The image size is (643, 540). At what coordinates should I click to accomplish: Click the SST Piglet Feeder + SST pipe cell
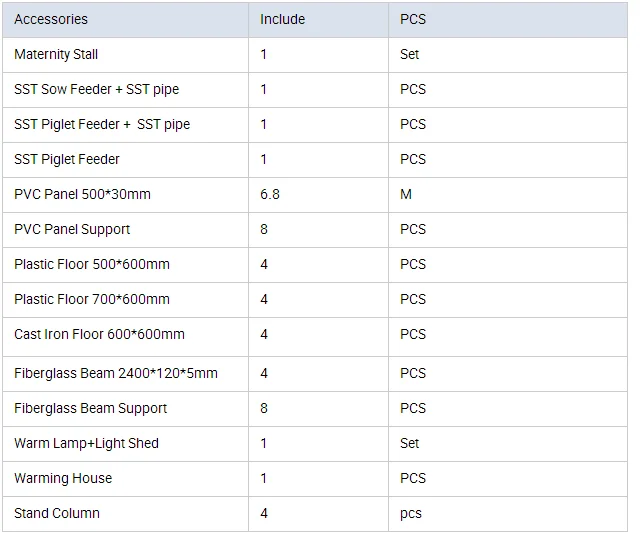(102, 124)
